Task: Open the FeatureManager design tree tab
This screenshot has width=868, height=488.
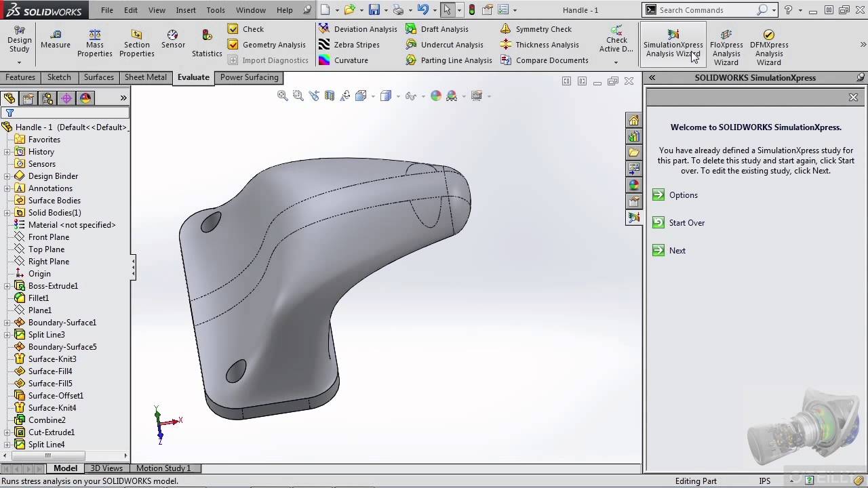Action: point(9,98)
